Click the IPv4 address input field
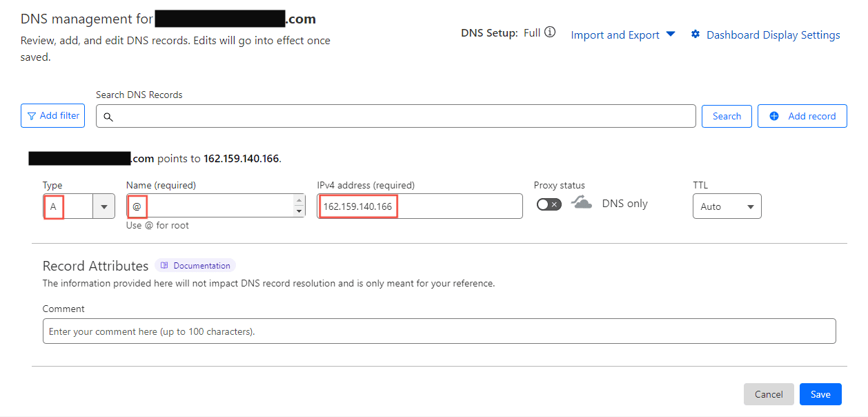The height and width of the screenshot is (417, 868). [x=455, y=206]
